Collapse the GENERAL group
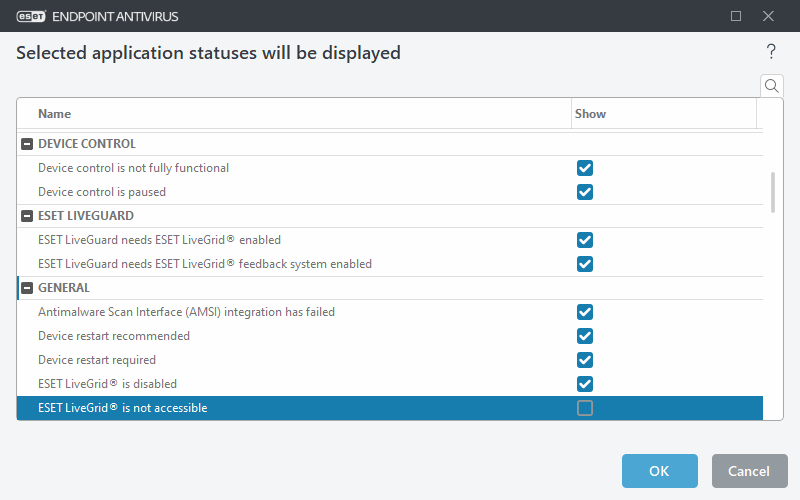 coord(27,288)
